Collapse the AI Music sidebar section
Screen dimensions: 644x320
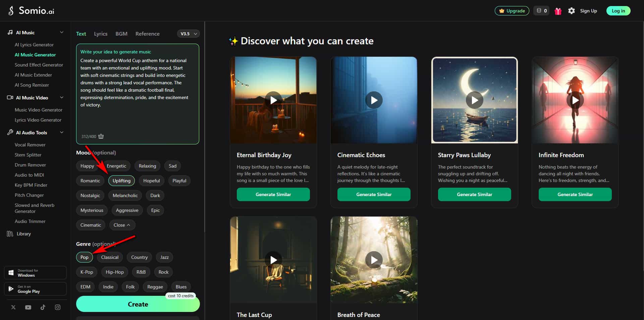pos(62,32)
